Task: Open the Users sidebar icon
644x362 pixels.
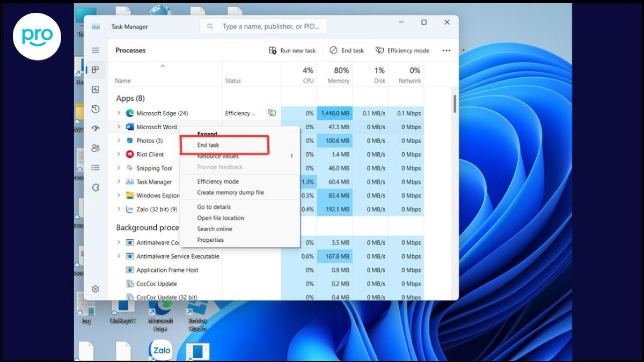Action: (x=96, y=148)
